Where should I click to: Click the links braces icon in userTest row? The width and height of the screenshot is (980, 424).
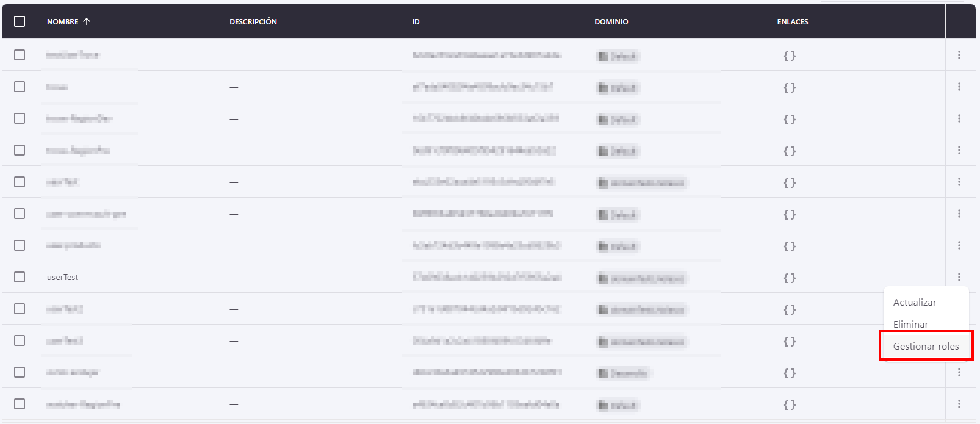(x=789, y=278)
